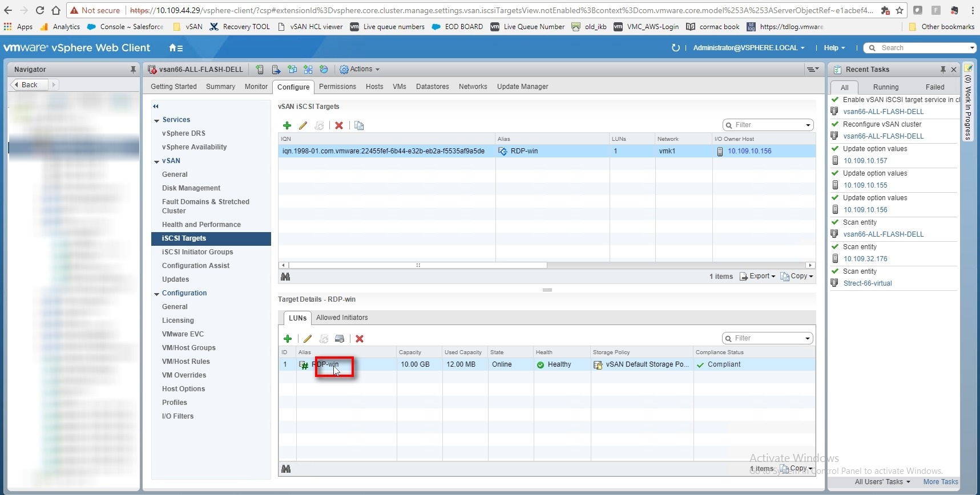The height and width of the screenshot is (495, 980).
Task: Click the More Tasks link
Action: click(940, 482)
